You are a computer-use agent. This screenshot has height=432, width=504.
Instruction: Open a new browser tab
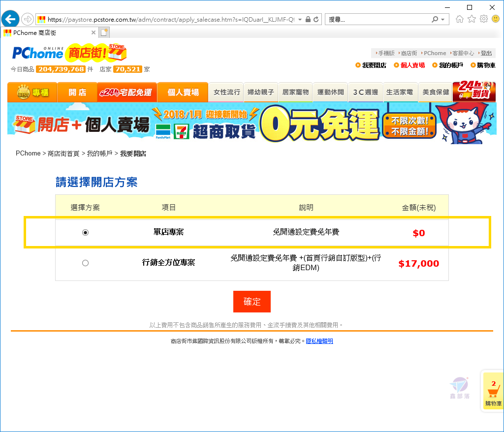coord(104,32)
